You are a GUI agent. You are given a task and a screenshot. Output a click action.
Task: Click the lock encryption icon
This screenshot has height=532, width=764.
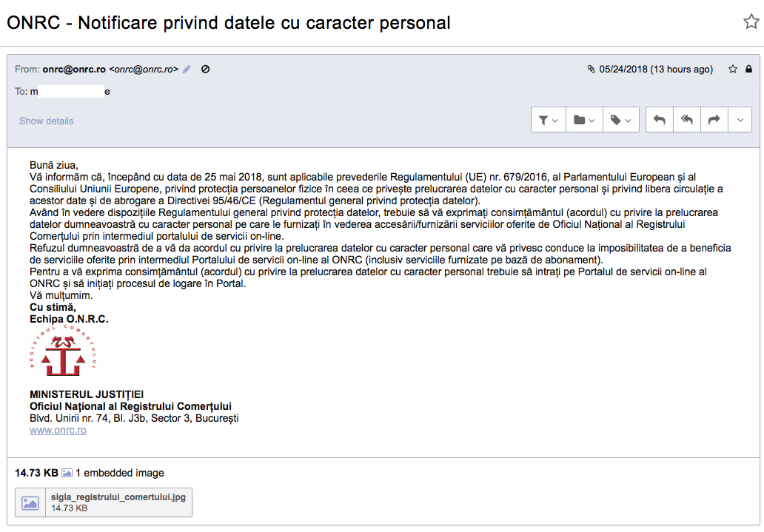(748, 69)
